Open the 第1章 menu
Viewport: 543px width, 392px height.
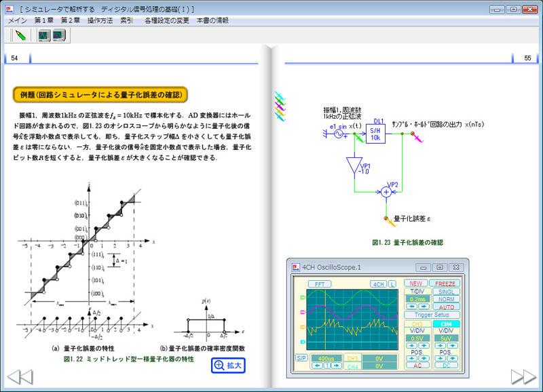pos(43,20)
